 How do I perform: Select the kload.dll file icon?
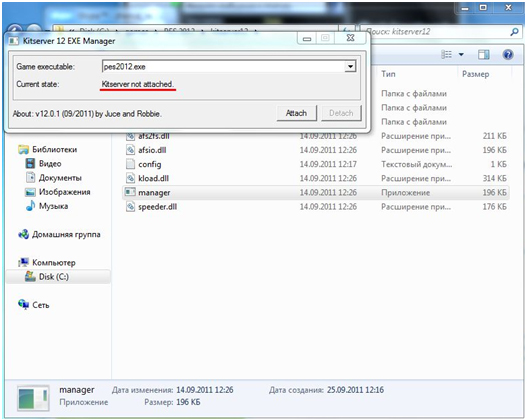tap(130, 178)
